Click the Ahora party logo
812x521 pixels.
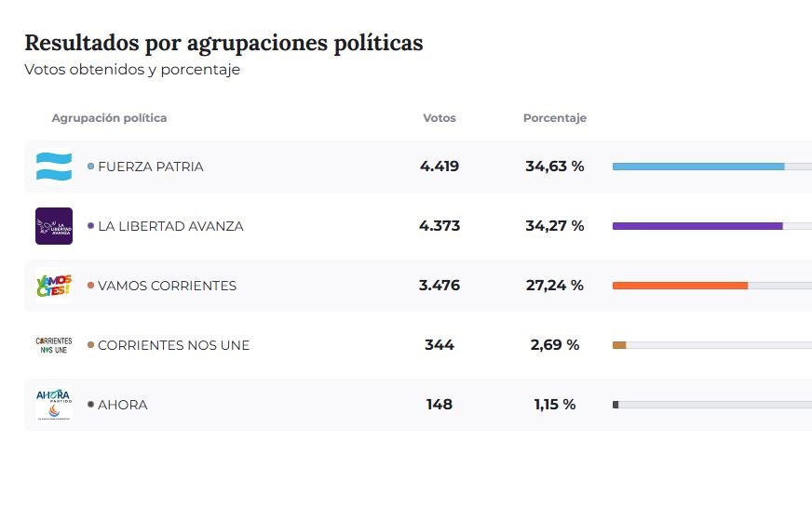pos(54,405)
